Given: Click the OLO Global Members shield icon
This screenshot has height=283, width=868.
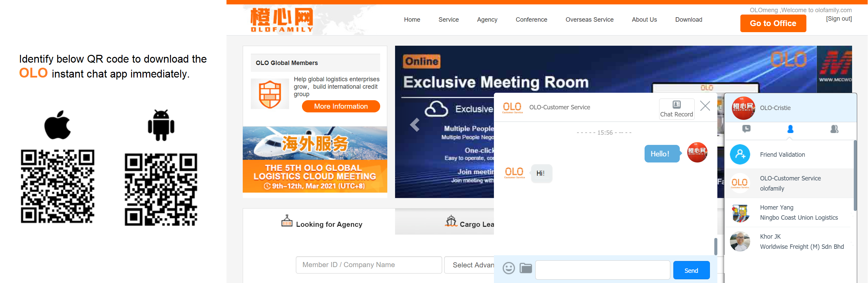Looking at the screenshot, I should pos(270,94).
